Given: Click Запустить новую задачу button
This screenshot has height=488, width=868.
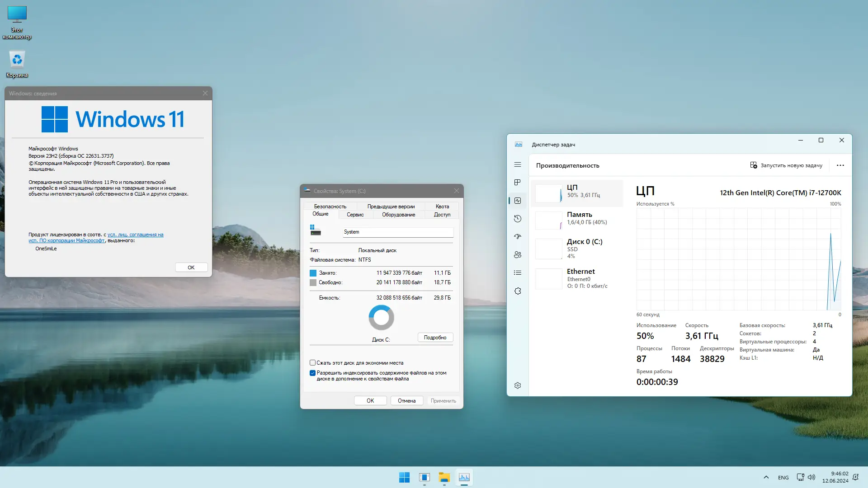Looking at the screenshot, I should pyautogui.click(x=786, y=165).
